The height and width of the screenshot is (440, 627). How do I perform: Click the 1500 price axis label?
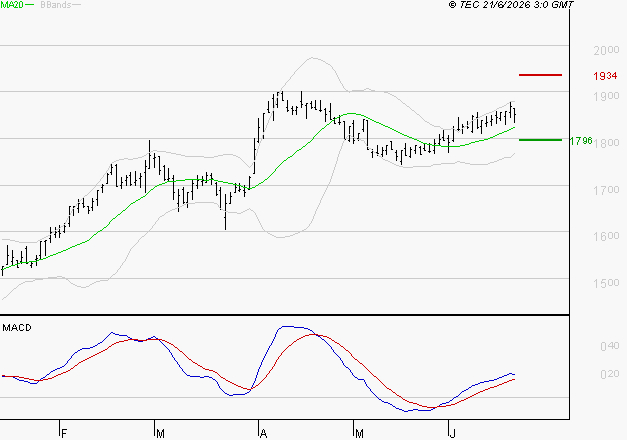click(x=606, y=283)
